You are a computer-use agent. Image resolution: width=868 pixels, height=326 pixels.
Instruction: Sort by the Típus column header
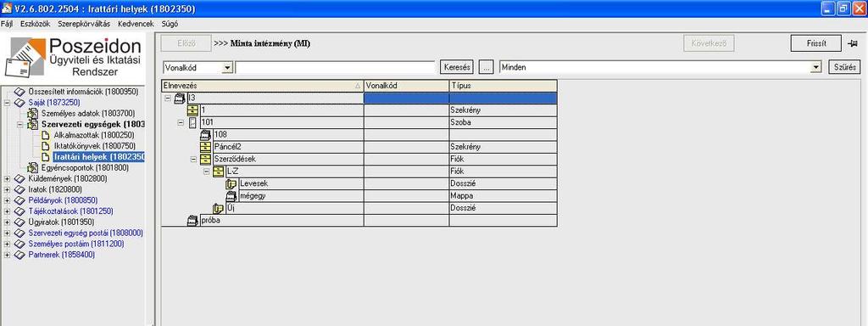coord(503,86)
